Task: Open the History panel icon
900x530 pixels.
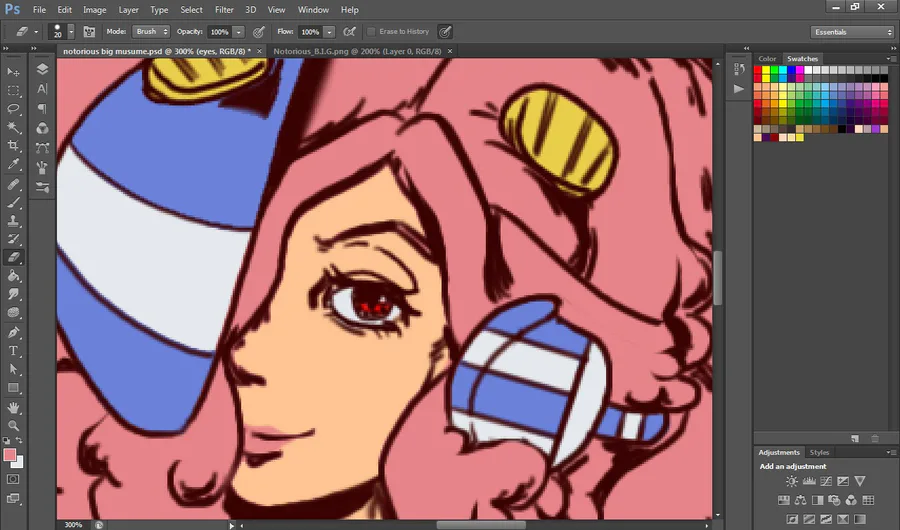Action: tap(739, 69)
